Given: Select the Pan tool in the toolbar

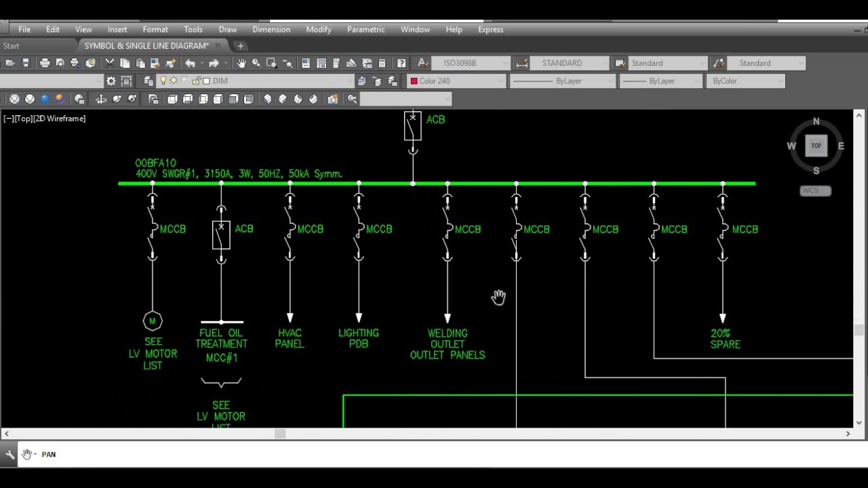Looking at the screenshot, I should [241, 62].
